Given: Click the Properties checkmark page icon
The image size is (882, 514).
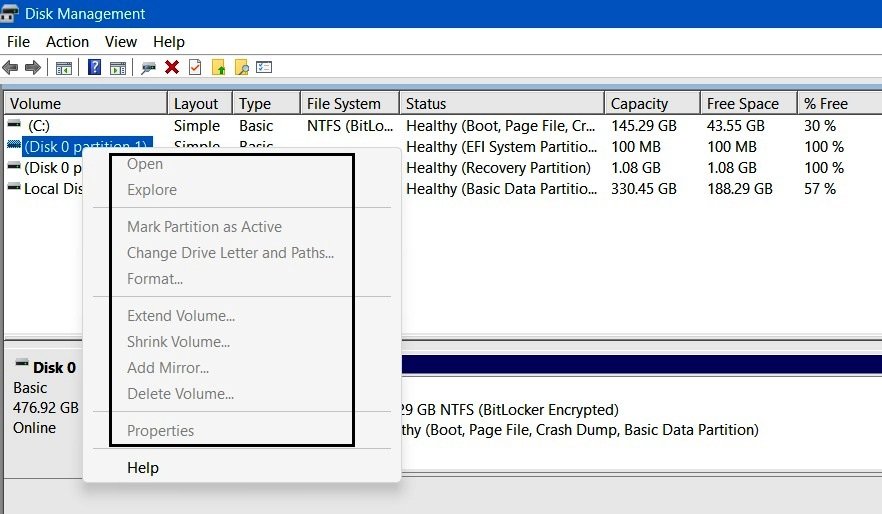Looking at the screenshot, I should pos(195,67).
